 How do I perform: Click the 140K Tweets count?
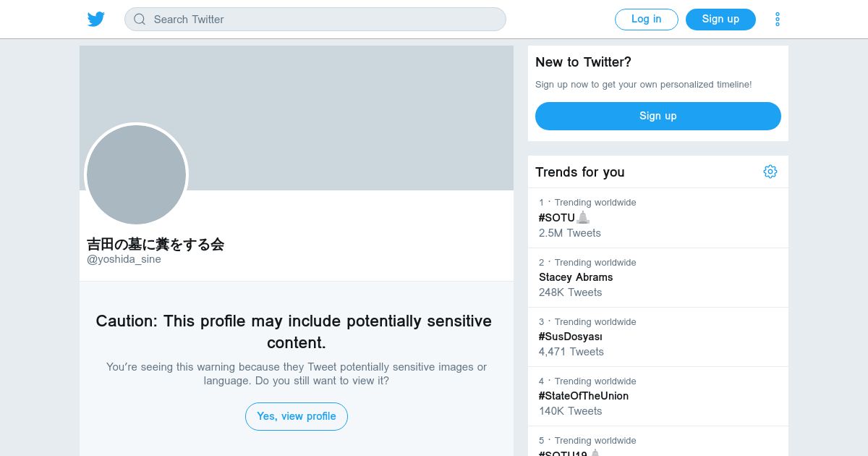pyautogui.click(x=571, y=411)
